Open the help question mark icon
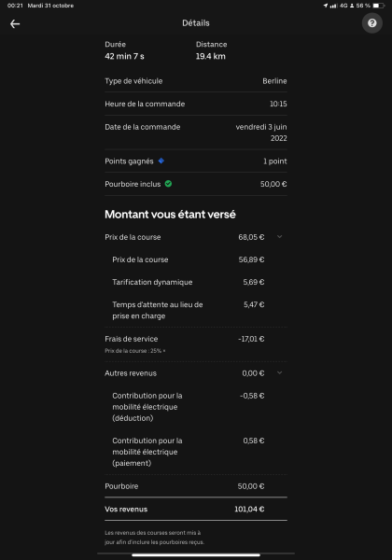The image size is (392, 560). click(372, 23)
